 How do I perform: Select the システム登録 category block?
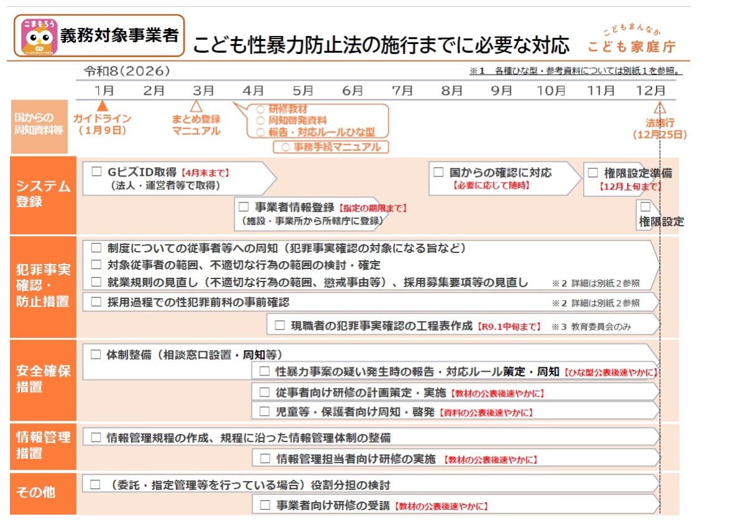pyautogui.click(x=43, y=195)
